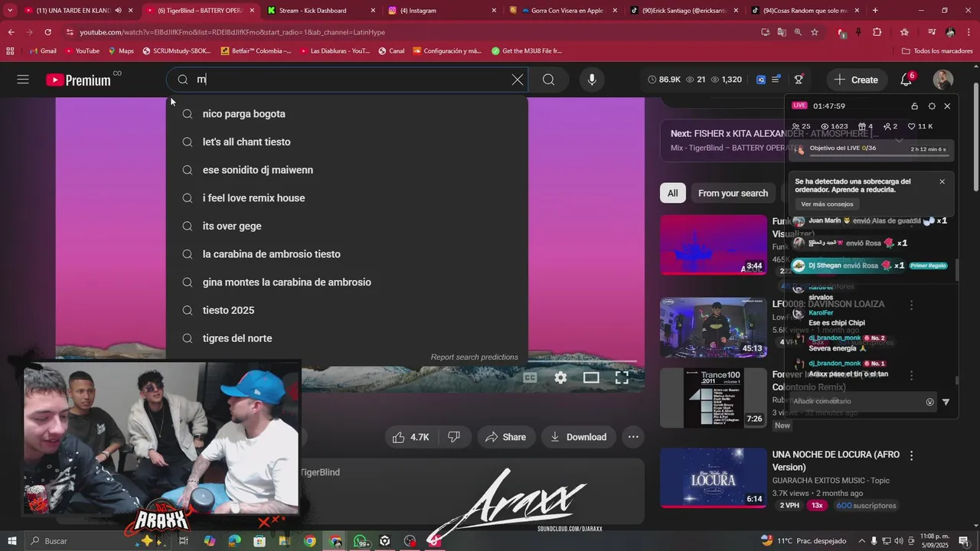Open the YouTube hamburger guide menu
980x551 pixels.
23,80
